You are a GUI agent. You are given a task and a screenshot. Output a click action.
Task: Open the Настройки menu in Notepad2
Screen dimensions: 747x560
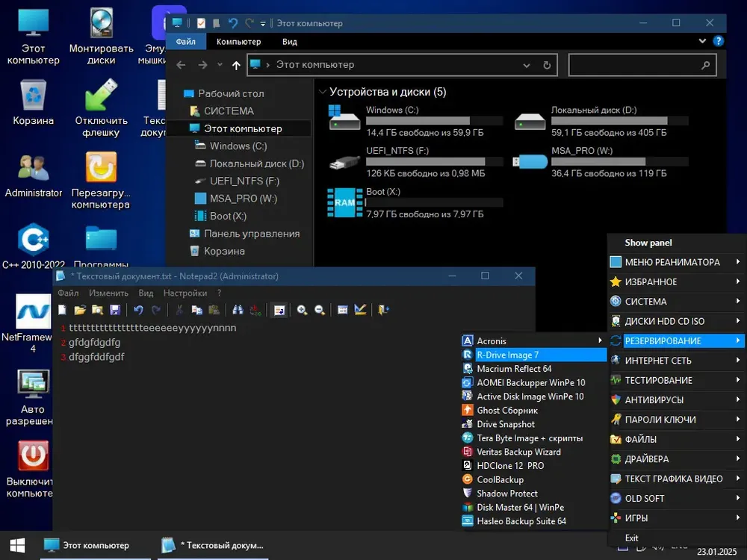click(185, 293)
